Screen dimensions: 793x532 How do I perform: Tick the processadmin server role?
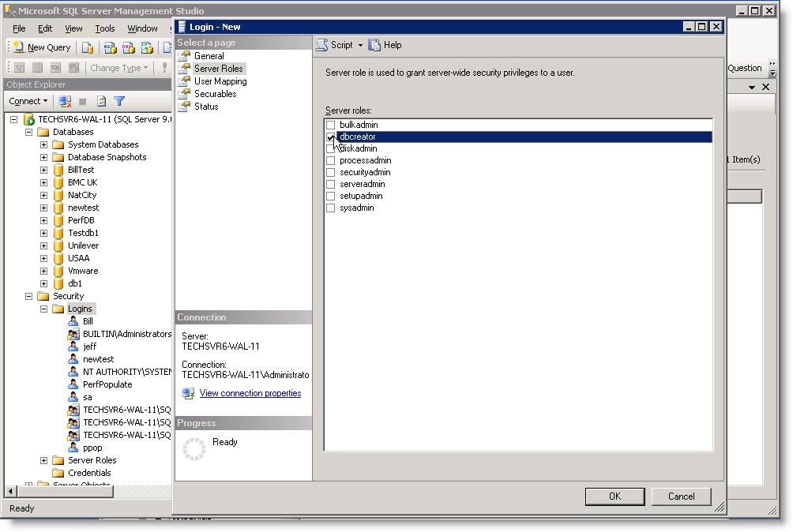point(331,161)
